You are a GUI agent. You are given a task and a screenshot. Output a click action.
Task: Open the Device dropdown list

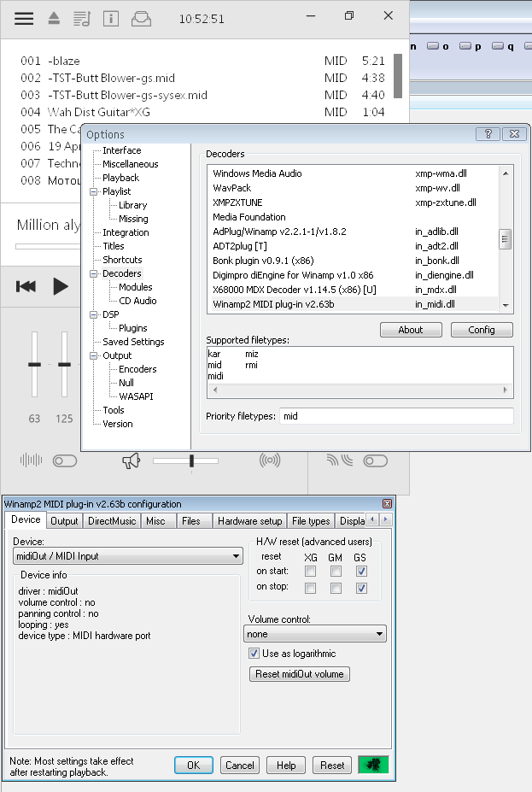(237, 556)
